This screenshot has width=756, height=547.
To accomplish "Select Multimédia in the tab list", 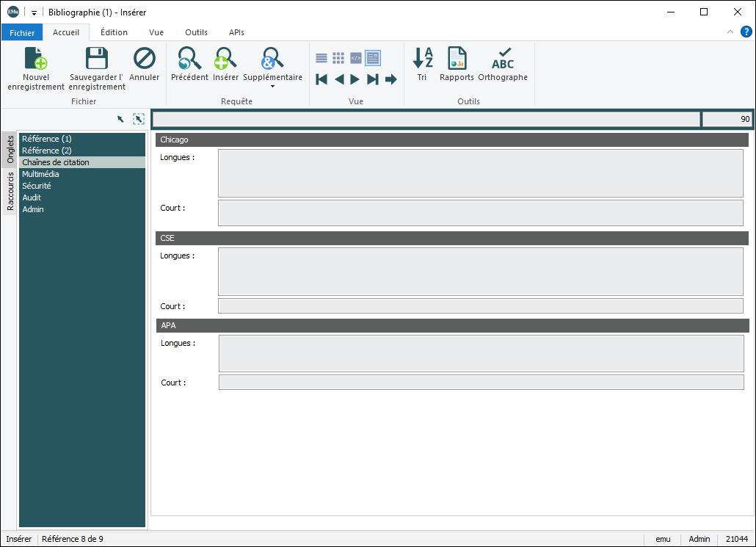I will point(40,174).
